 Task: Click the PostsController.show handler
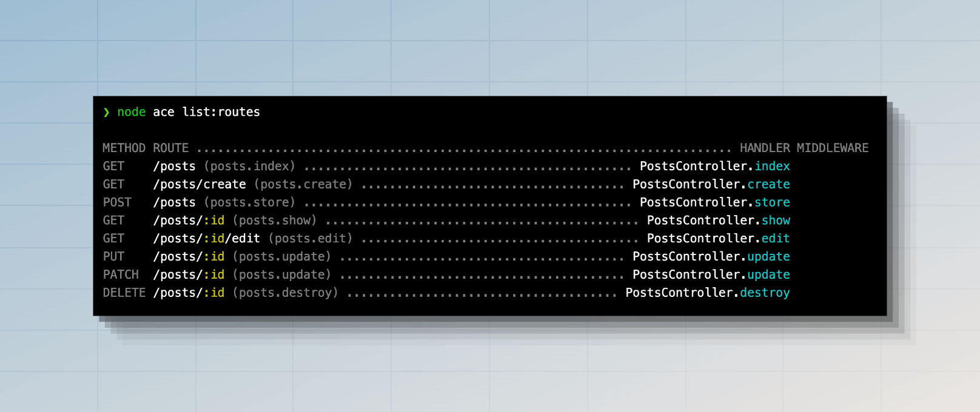tap(718, 221)
